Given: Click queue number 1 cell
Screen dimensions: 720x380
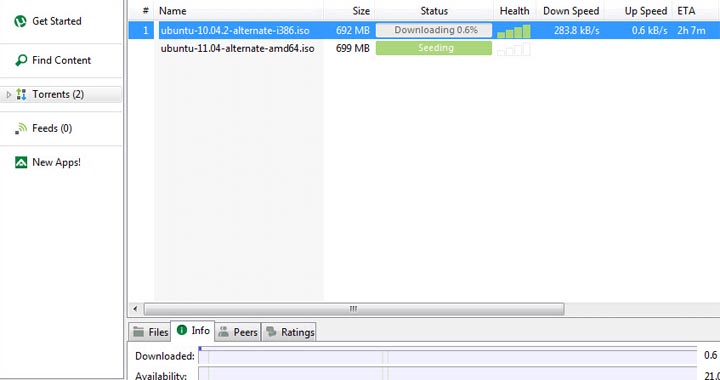Looking at the screenshot, I should [146, 31].
